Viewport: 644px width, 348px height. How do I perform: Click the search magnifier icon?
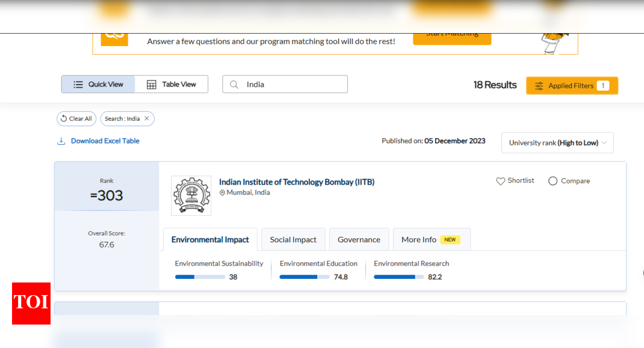click(x=234, y=85)
